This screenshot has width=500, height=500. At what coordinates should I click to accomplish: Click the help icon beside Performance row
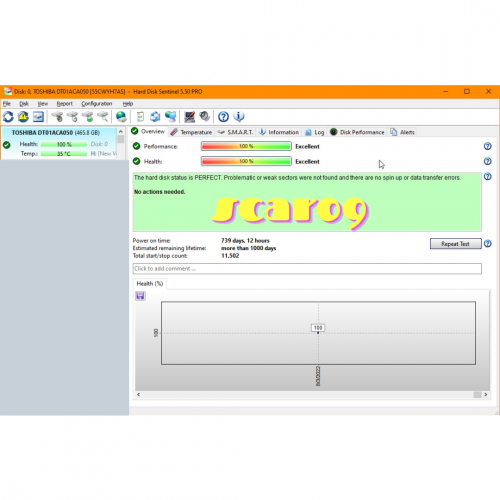(487, 146)
